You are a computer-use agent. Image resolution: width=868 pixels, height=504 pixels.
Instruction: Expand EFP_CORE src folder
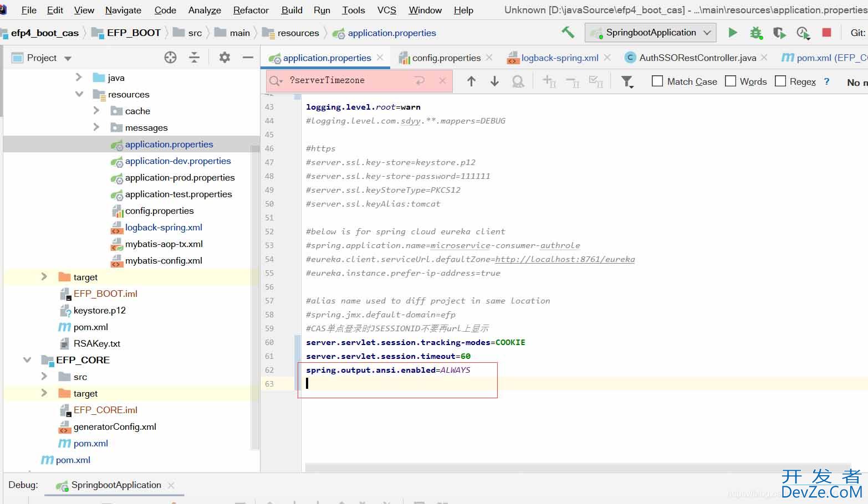pos(44,376)
